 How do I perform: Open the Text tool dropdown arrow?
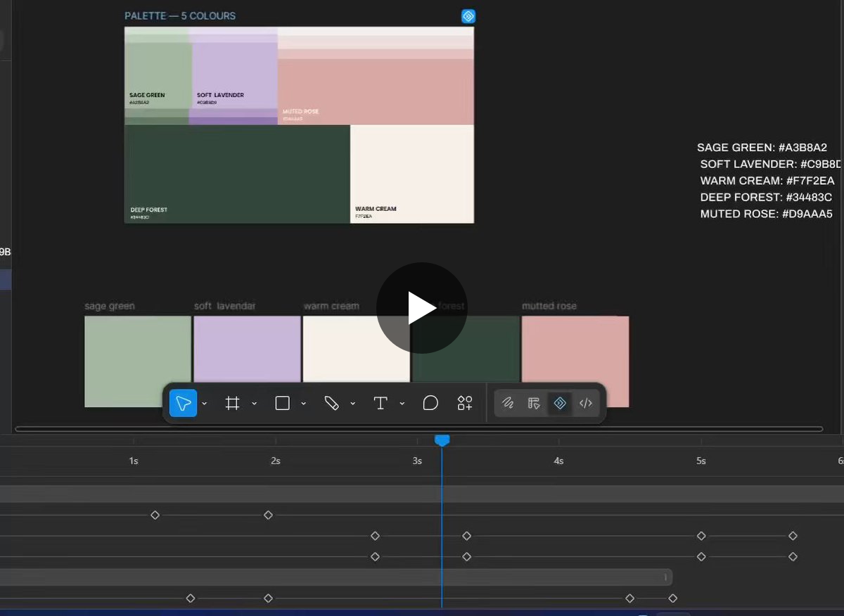402,404
